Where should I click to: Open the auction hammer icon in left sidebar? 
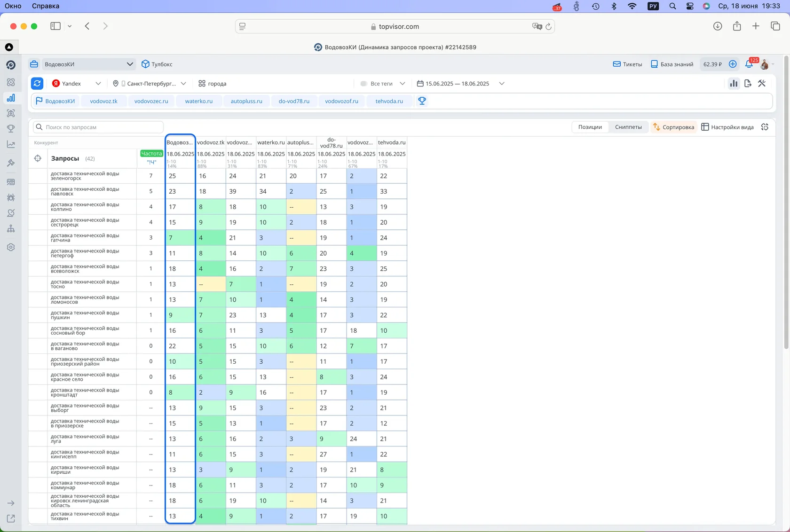coord(11,163)
